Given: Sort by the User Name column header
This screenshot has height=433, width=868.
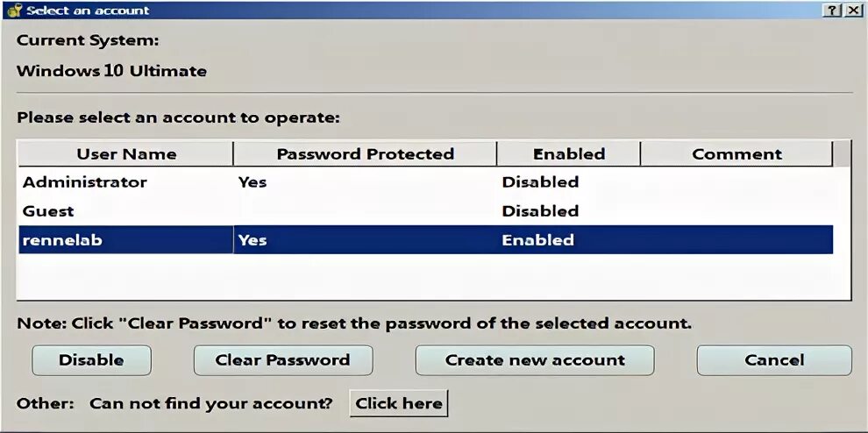Looking at the screenshot, I should (126, 154).
